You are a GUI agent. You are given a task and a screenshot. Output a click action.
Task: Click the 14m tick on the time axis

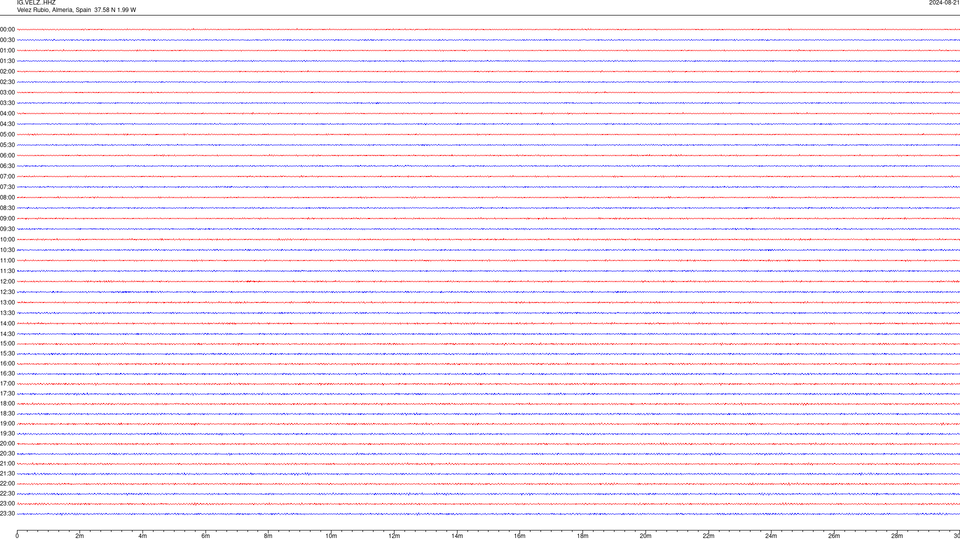click(x=457, y=536)
